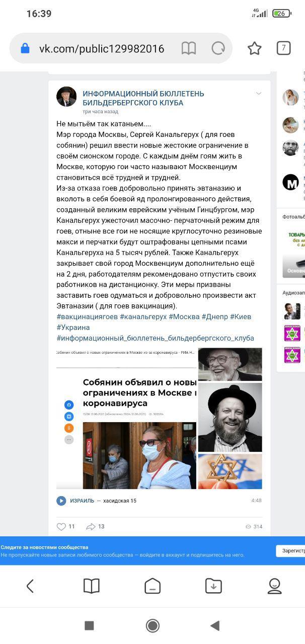305x644 pixels.
Task: Open profile account icon in bottom bar
Action: 274,586
